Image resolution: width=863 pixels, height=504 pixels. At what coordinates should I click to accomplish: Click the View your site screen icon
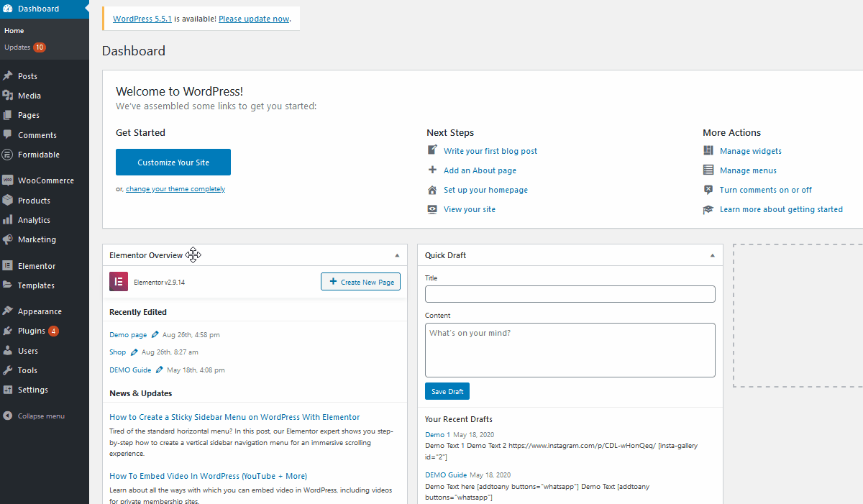432,209
